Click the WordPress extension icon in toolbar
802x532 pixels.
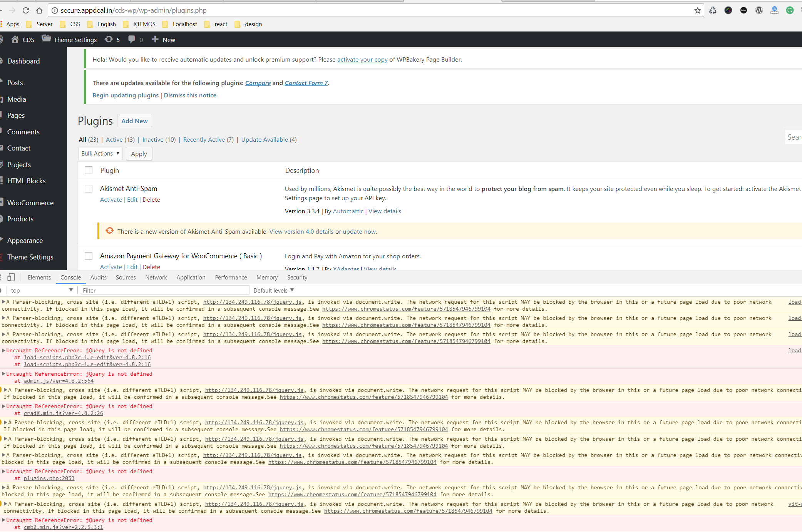759,10
